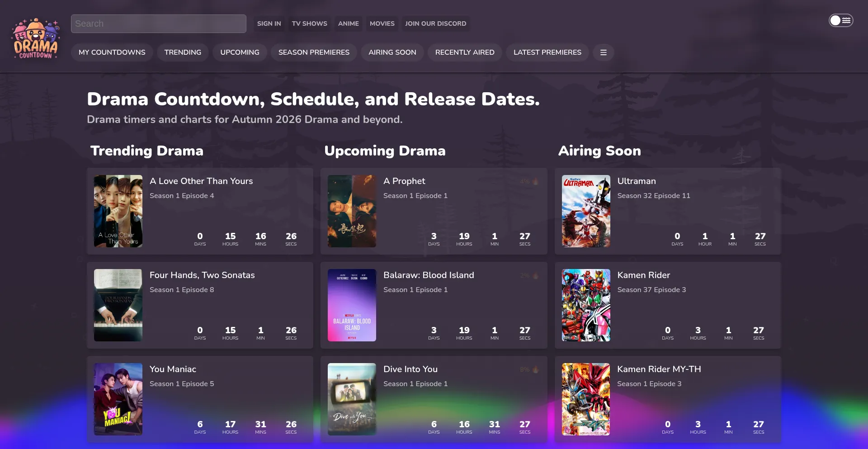Viewport: 868px width, 449px height.
Task: Click the You Maniac title
Action: point(173,369)
